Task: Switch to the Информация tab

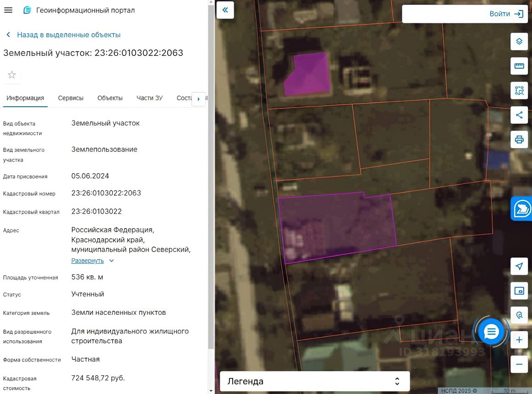Action: [25, 98]
